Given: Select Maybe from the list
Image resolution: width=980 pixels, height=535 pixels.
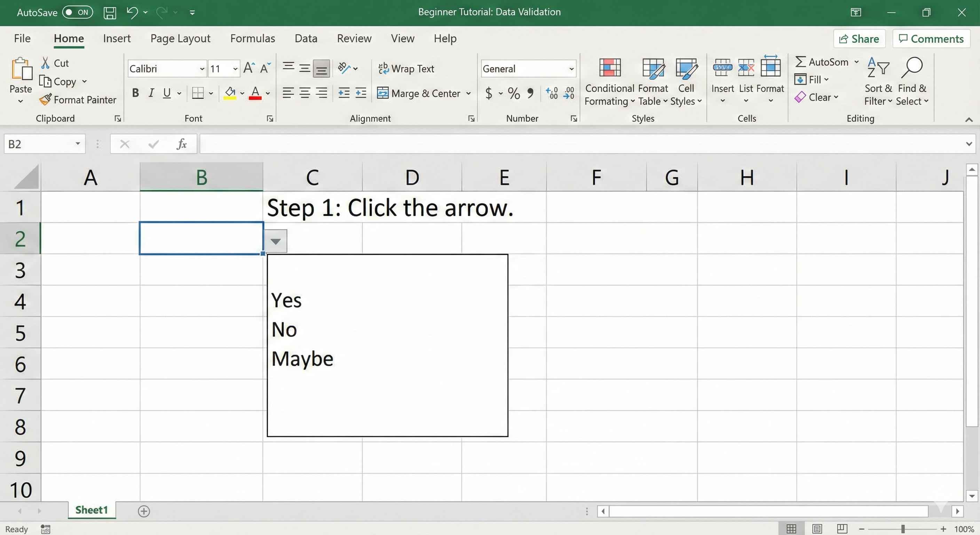Looking at the screenshot, I should [x=302, y=358].
